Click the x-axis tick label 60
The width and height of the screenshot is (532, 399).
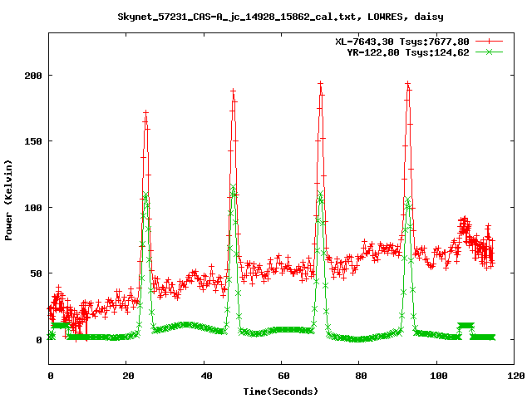[x=283, y=376]
